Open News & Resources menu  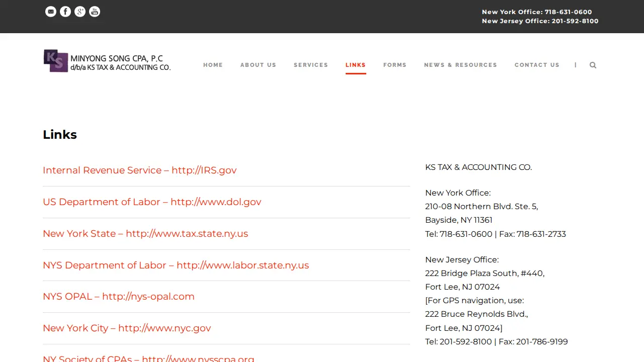coord(460,65)
